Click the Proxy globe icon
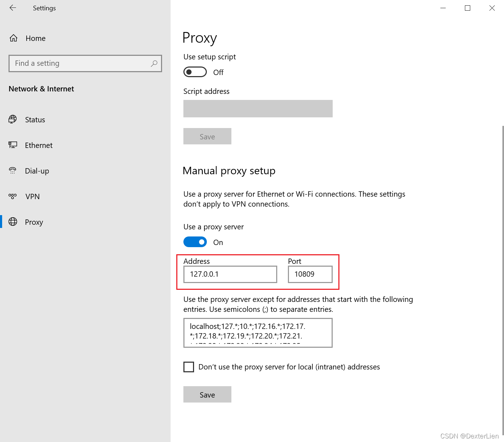Viewport: 504px width, 442px height. coord(13,222)
